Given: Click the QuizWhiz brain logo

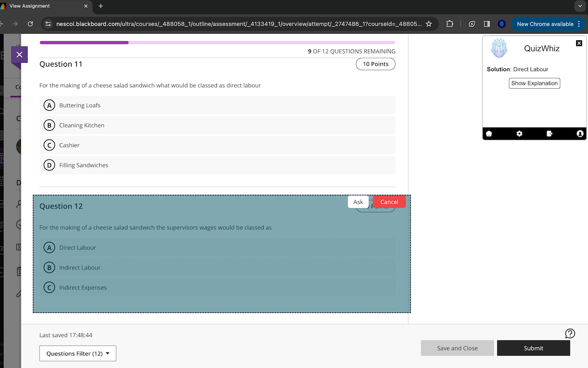Looking at the screenshot, I should pos(499,48).
